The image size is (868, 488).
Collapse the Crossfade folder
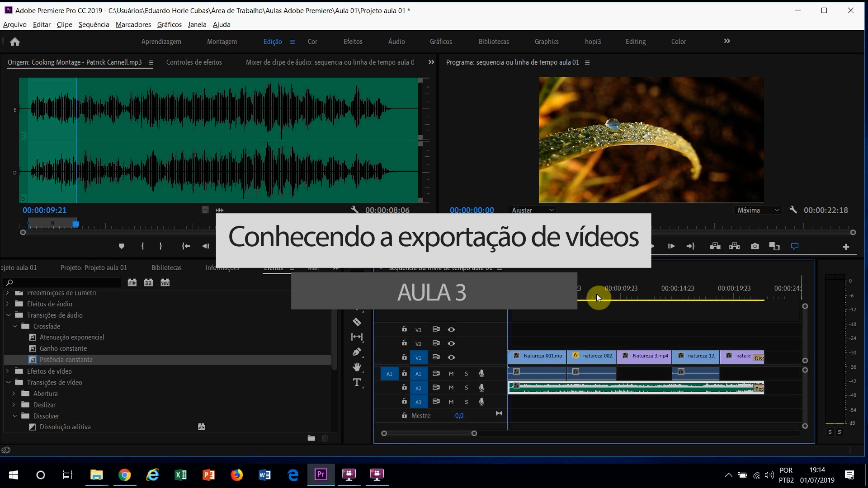(15, 326)
